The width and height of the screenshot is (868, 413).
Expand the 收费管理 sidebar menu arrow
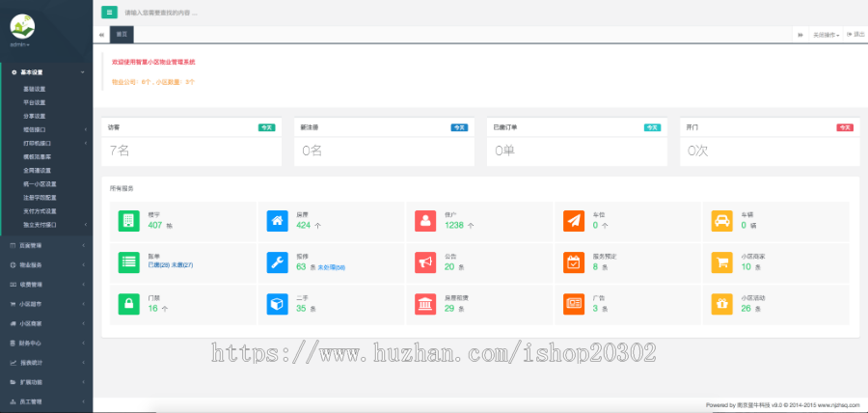click(x=83, y=285)
